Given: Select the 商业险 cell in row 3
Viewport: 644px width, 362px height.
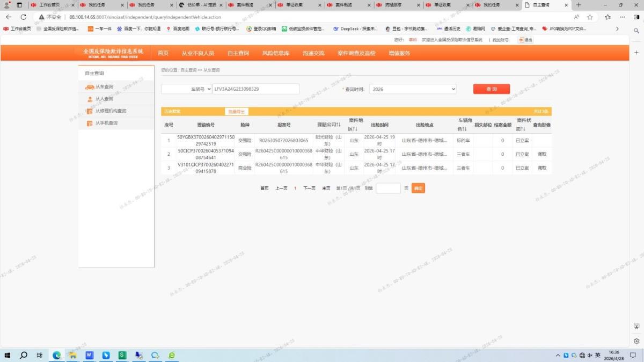Looking at the screenshot, I should click(x=245, y=168).
